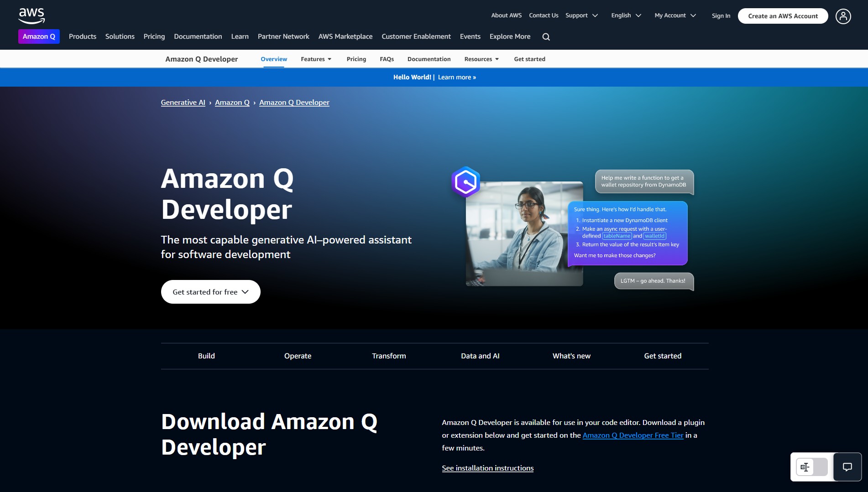Open the Products menu
Viewport: 868px width, 492px height.
(83, 36)
